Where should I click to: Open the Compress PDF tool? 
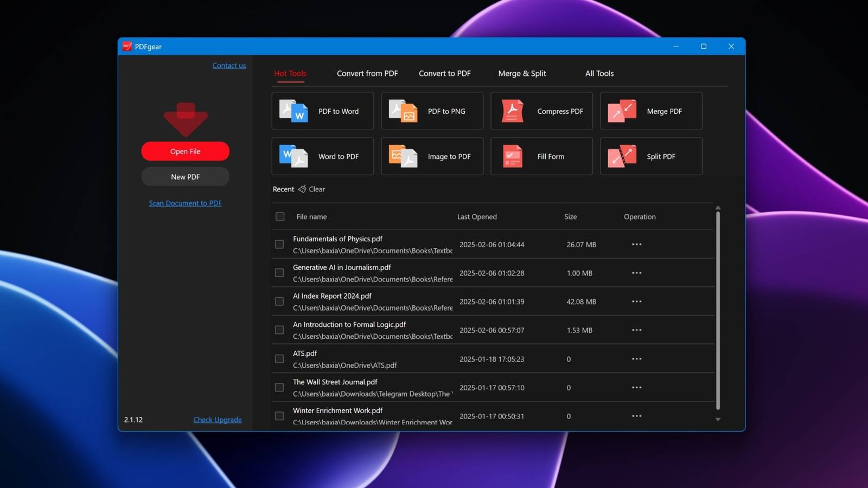point(541,111)
